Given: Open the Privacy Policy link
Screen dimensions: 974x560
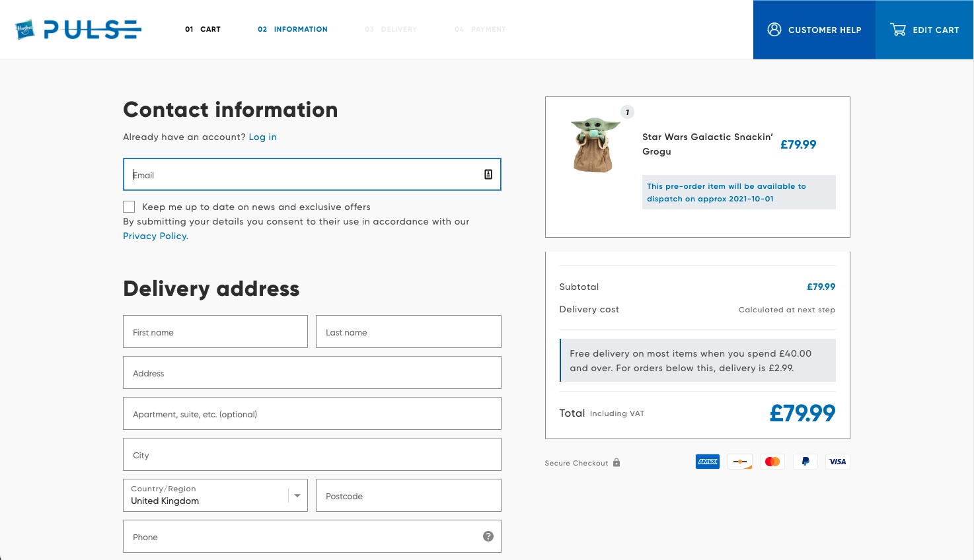Looking at the screenshot, I should (155, 236).
